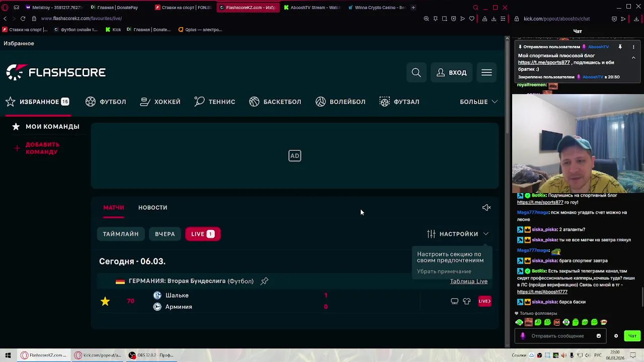Switch to Главная DonatePay browser tab
The height and width of the screenshot is (362, 644).
118,8
